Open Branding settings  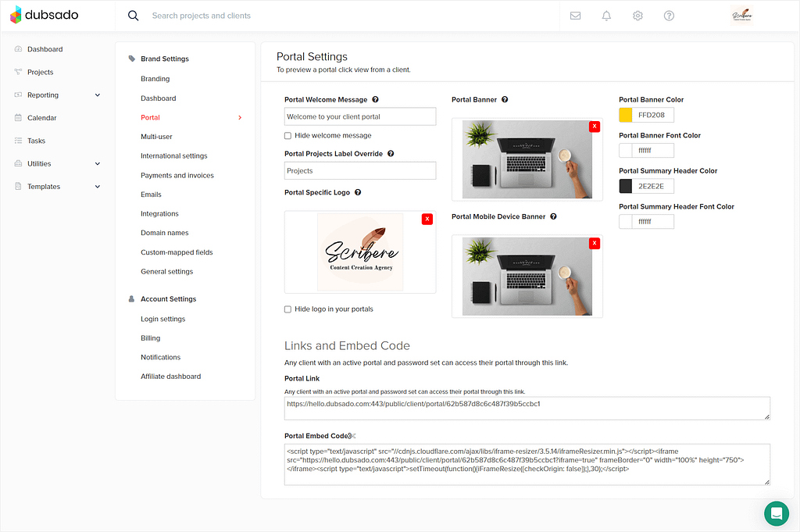155,79
